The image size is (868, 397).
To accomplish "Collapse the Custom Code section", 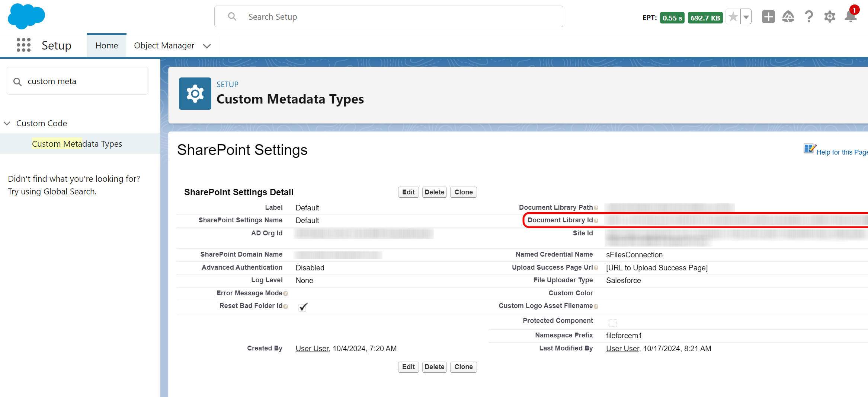I will point(7,123).
